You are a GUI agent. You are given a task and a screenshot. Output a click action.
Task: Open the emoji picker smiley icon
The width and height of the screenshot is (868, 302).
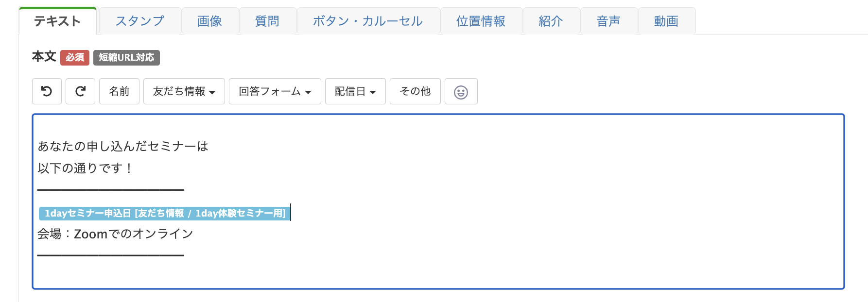pos(461,91)
